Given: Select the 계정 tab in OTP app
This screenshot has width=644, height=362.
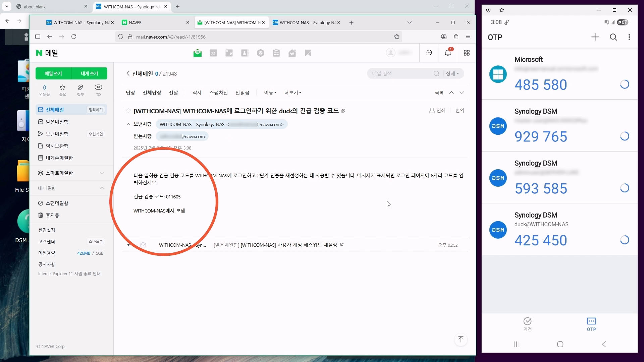Looking at the screenshot, I should tap(527, 324).
